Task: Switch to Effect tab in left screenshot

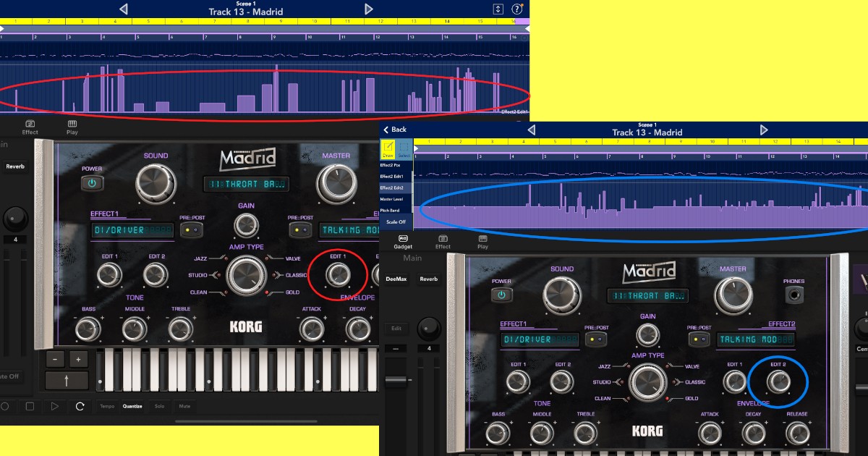Action: pos(30,127)
